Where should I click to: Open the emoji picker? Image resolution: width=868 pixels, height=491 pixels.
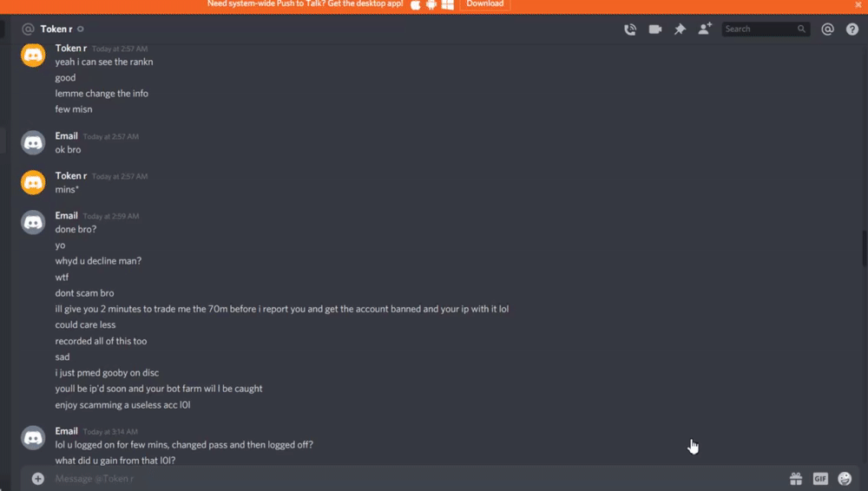pyautogui.click(x=845, y=478)
